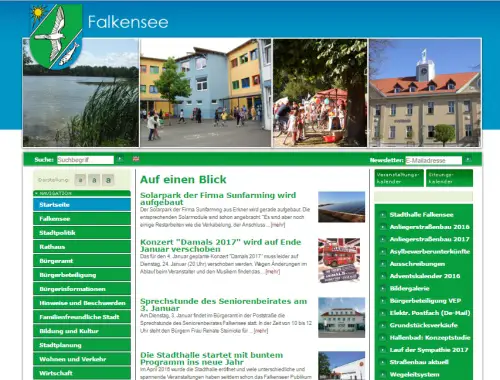
Task: Open Hinweise und Beschwerden menu item
Action: pos(82,303)
